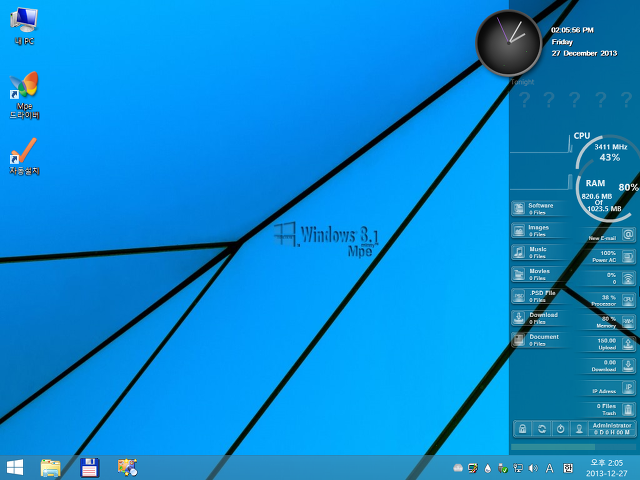Click the user profile icon in sidebar
The image size is (640, 480).
[x=579, y=429]
